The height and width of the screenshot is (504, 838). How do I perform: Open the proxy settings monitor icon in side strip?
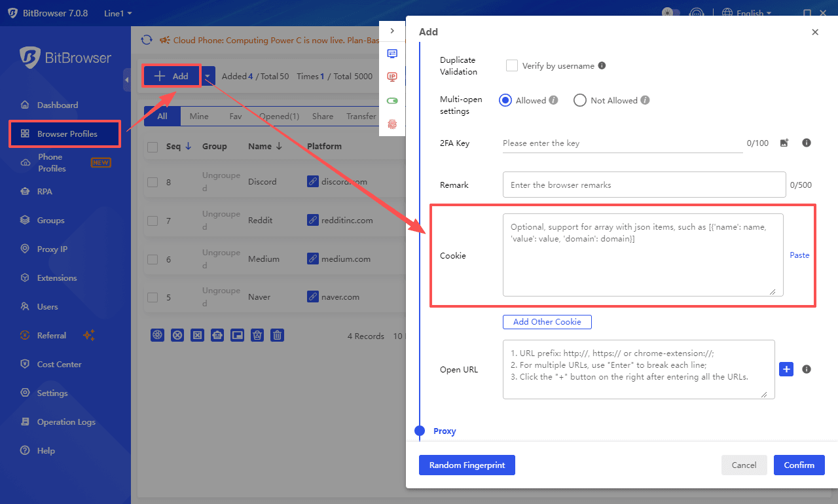pyautogui.click(x=392, y=54)
